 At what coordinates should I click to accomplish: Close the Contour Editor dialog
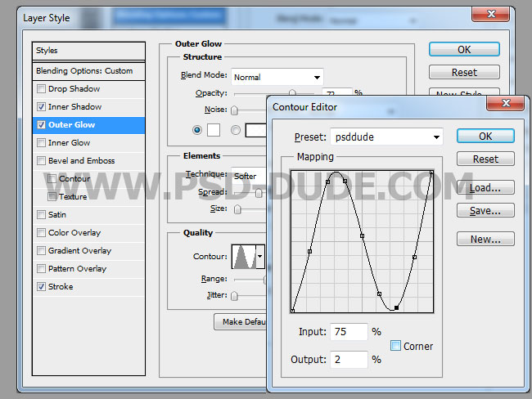pos(506,103)
